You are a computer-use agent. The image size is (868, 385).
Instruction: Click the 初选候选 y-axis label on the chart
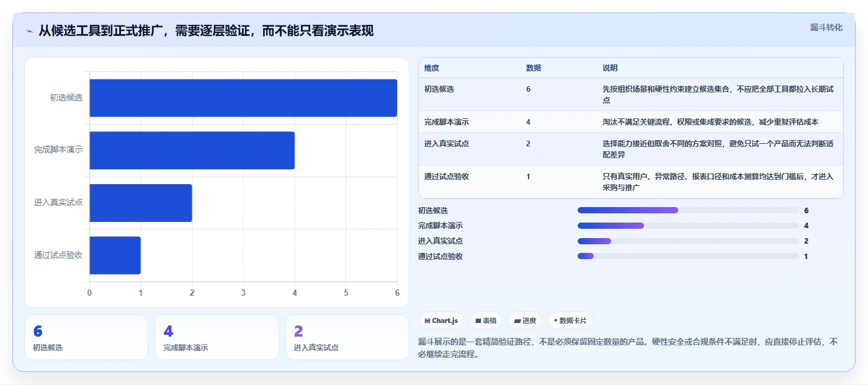[66, 98]
